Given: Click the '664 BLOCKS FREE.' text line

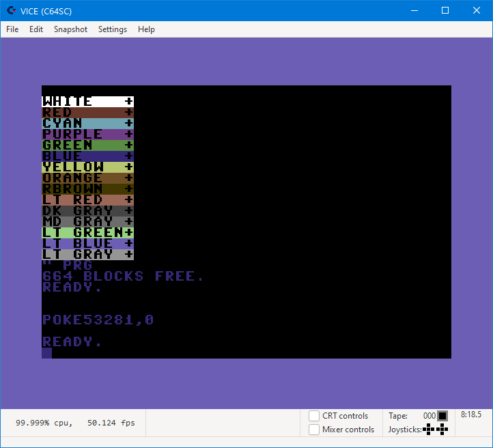Looking at the screenshot, I should 123,277.
